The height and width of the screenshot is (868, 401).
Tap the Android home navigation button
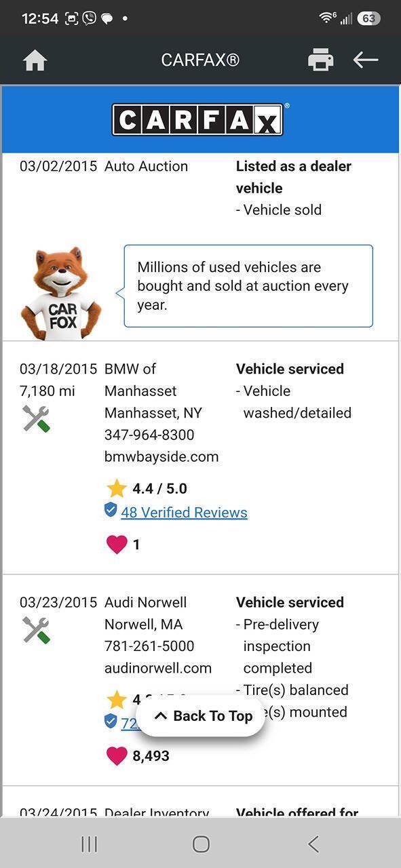click(201, 844)
